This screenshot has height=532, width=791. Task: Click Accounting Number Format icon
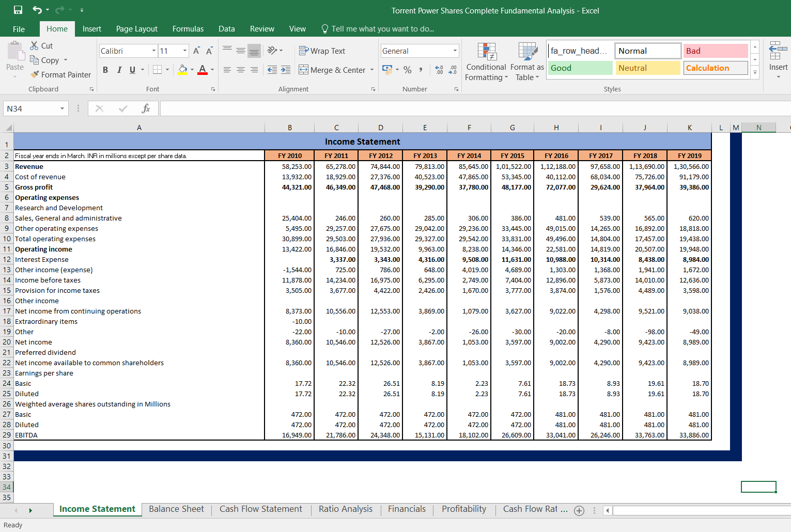pyautogui.click(x=387, y=69)
